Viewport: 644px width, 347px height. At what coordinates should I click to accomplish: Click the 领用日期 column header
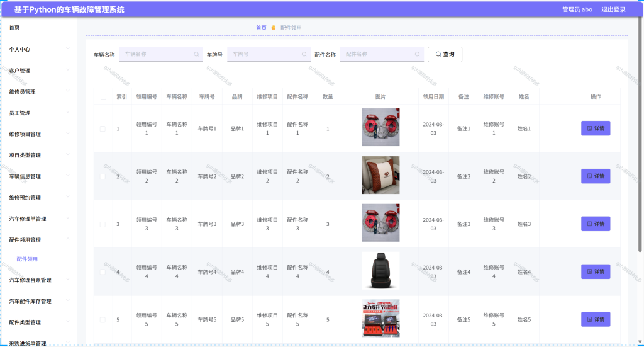pos(433,96)
